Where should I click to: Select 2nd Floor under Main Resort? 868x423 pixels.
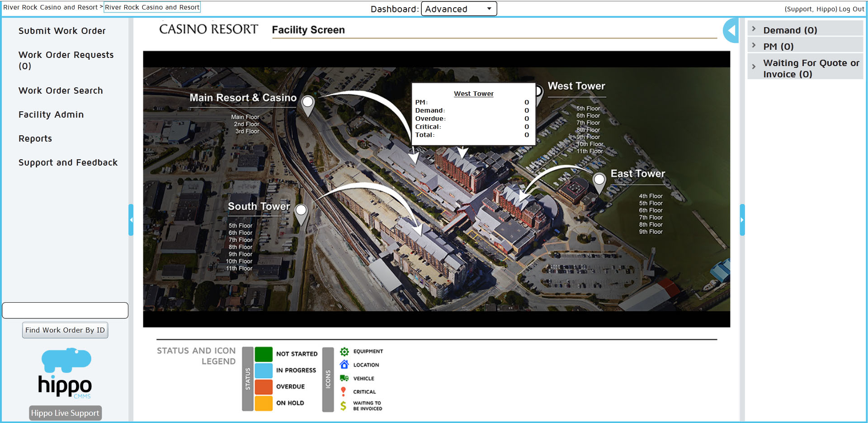[x=246, y=124]
